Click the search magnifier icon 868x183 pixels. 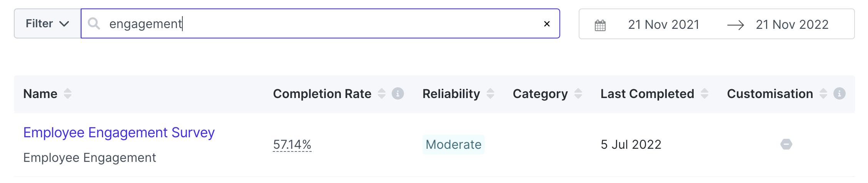[94, 24]
